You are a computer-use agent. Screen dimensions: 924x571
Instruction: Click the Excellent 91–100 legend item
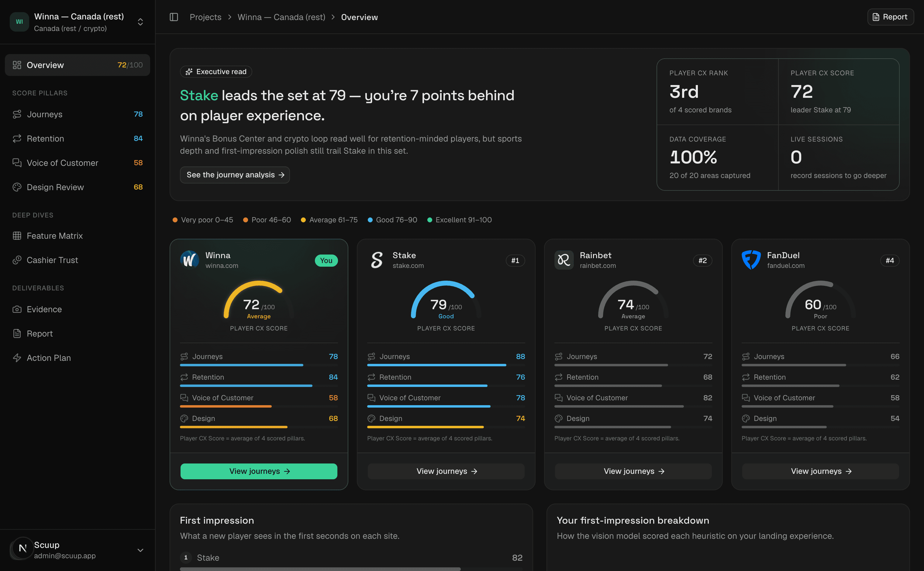coord(460,220)
